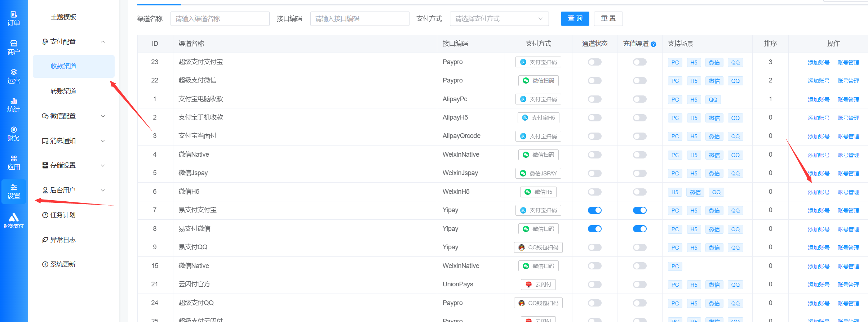Click the 渠道名称 input field
The height and width of the screenshot is (322, 868).
click(220, 19)
